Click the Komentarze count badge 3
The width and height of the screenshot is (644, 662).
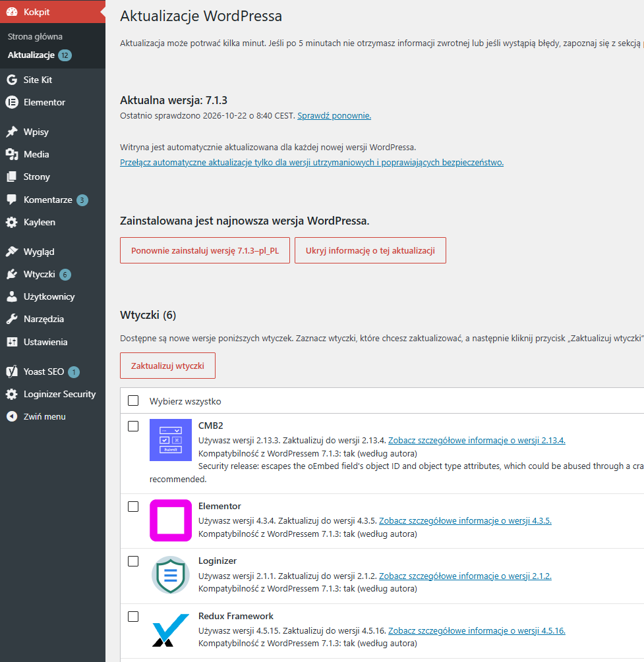coord(82,200)
